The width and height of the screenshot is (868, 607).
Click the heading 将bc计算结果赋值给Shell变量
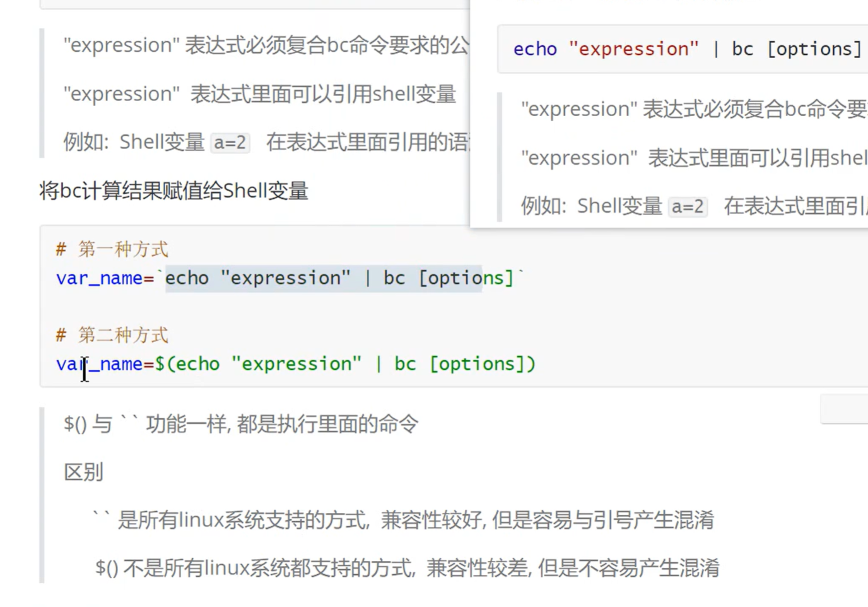coord(173,191)
